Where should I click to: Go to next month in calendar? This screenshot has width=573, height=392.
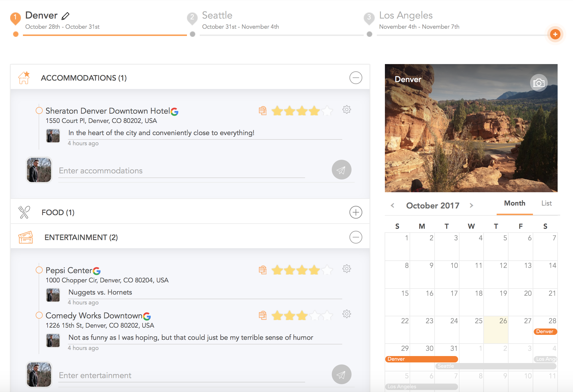click(x=471, y=206)
